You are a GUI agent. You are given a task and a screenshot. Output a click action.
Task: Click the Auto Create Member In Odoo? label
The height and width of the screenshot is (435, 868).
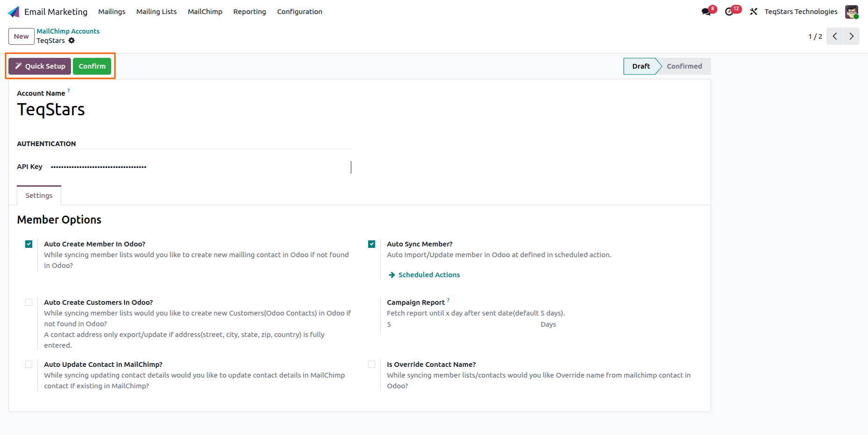(x=95, y=244)
